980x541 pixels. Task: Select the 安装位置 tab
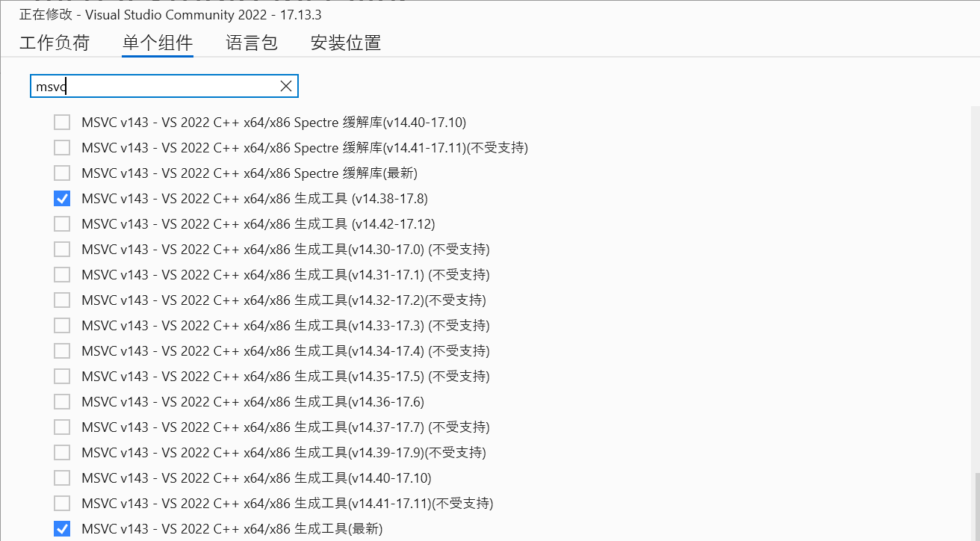tap(345, 43)
